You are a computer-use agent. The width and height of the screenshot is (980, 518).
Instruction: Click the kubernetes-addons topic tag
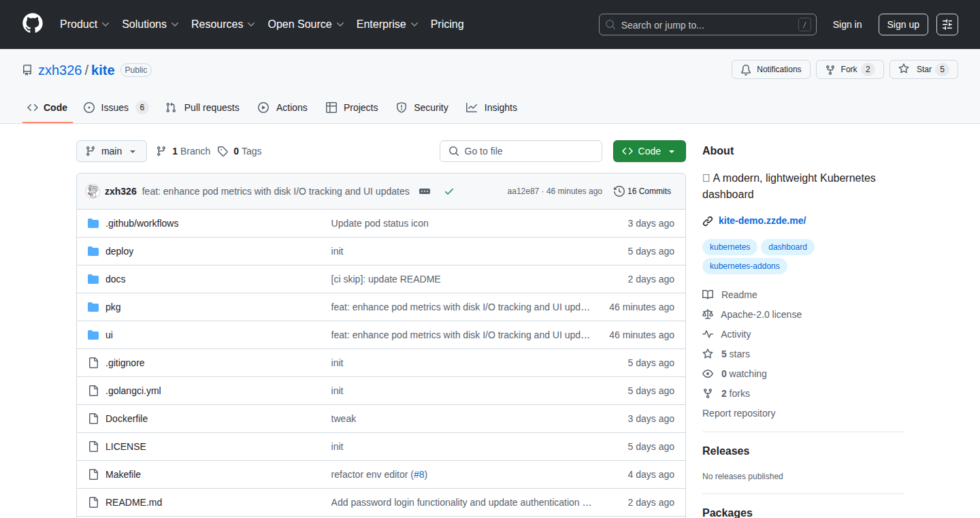click(x=745, y=266)
